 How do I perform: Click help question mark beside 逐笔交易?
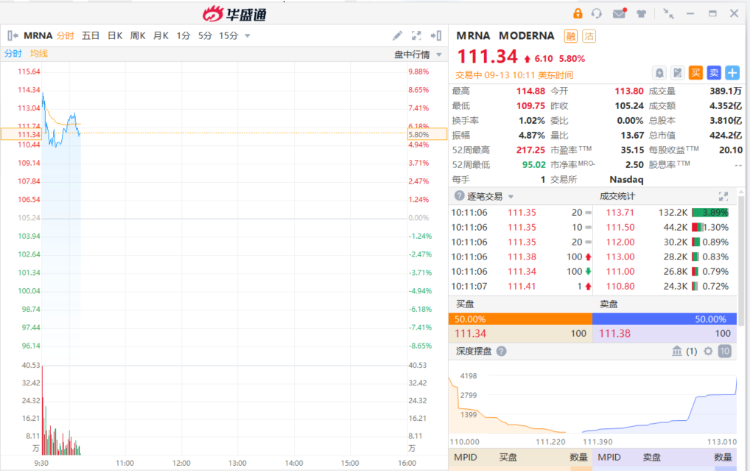coord(459,196)
